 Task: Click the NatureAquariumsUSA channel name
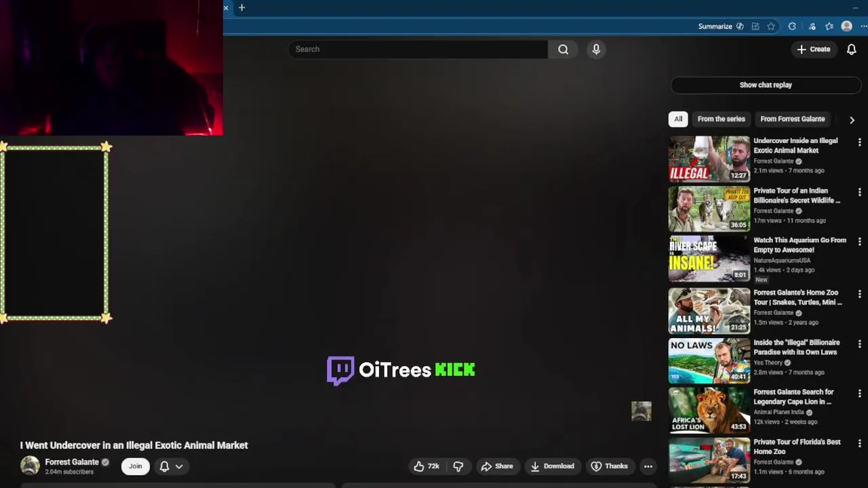782,260
